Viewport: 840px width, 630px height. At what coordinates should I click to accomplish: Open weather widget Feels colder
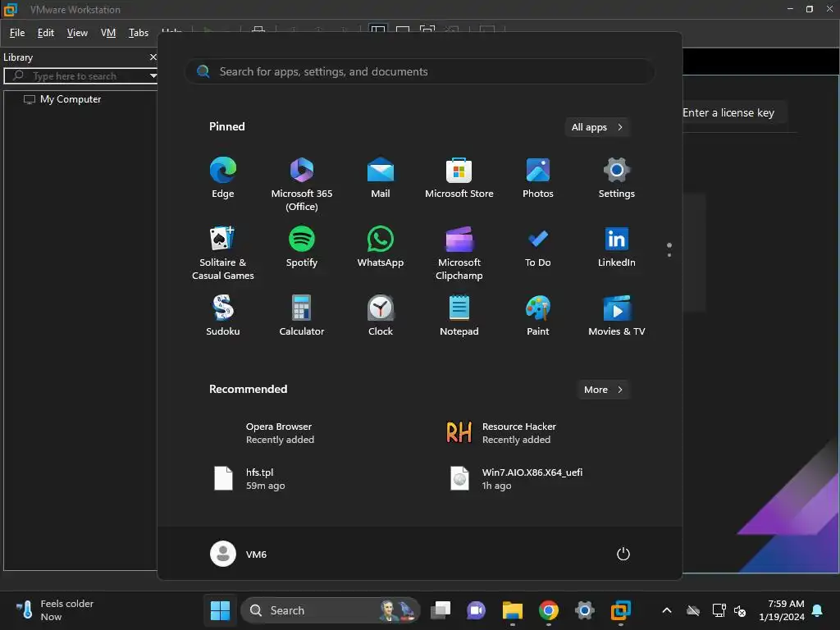tap(55, 610)
